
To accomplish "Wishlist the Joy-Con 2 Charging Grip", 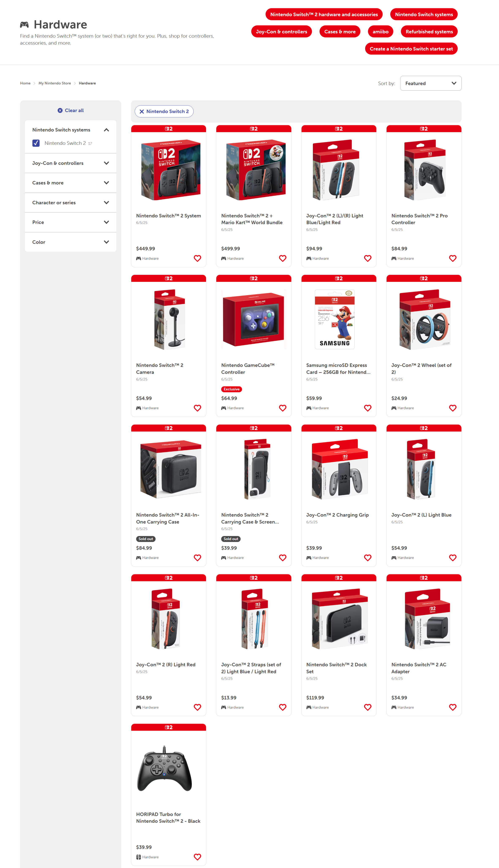I will [x=367, y=558].
